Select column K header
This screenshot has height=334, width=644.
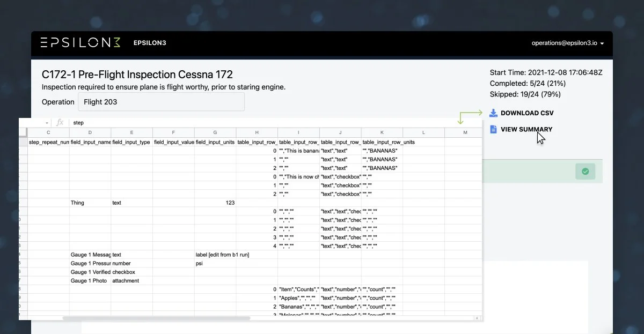[383, 132]
